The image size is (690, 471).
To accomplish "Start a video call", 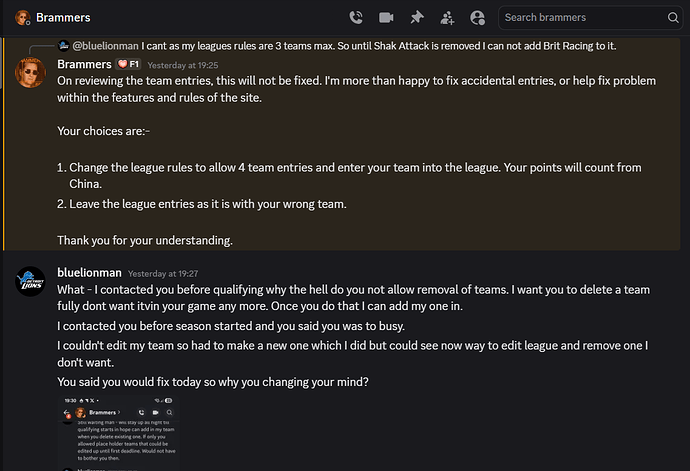I will (x=386, y=17).
